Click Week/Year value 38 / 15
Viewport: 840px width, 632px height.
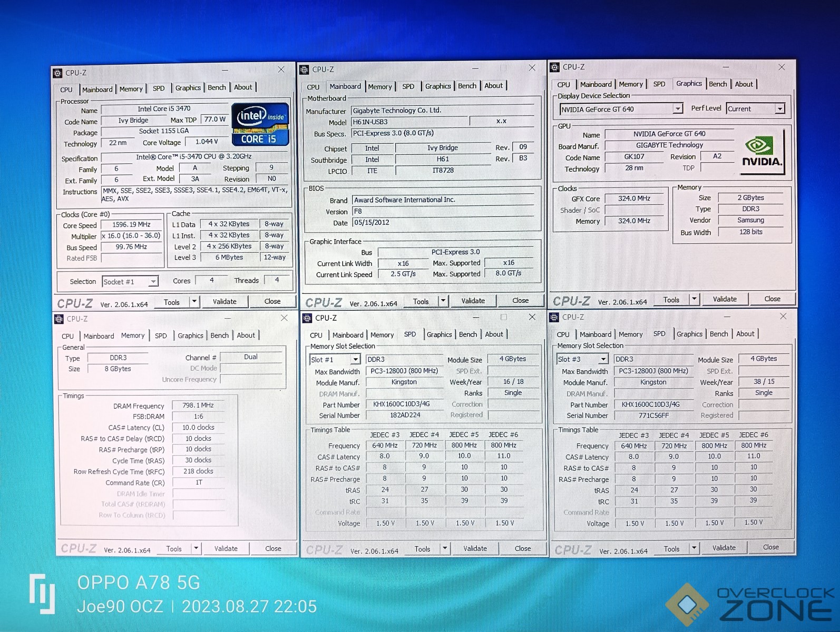[x=764, y=381]
